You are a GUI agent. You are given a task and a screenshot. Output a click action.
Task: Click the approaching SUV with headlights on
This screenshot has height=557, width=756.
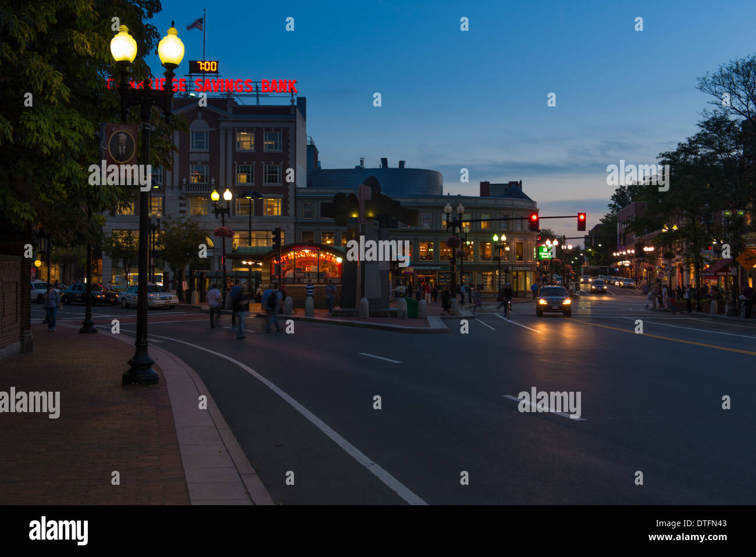(553, 300)
